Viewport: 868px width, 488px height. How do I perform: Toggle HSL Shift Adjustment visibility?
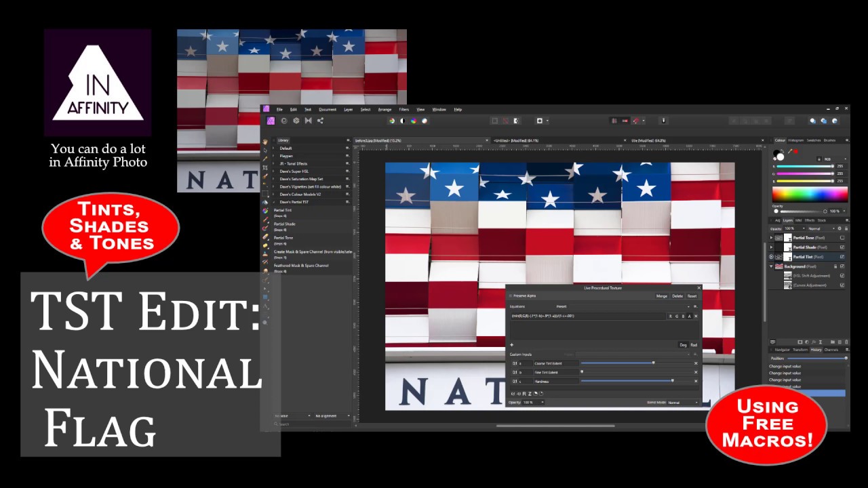(842, 276)
